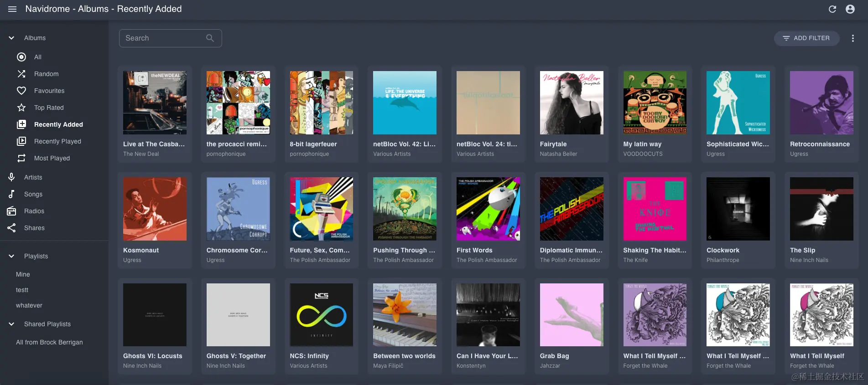The image size is (868, 385).
Task: Click the ADD FILTER button
Action: click(806, 38)
